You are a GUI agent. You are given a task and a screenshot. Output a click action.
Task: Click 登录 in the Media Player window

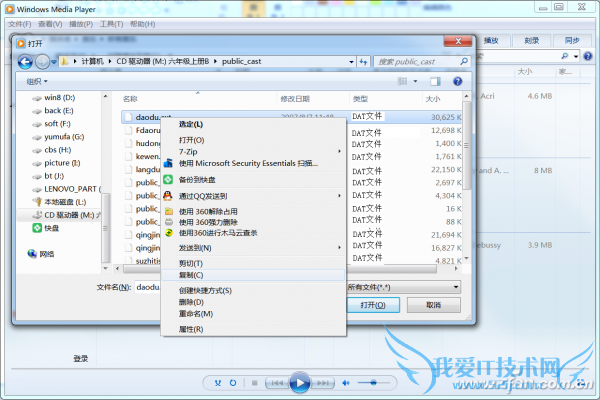click(x=81, y=359)
